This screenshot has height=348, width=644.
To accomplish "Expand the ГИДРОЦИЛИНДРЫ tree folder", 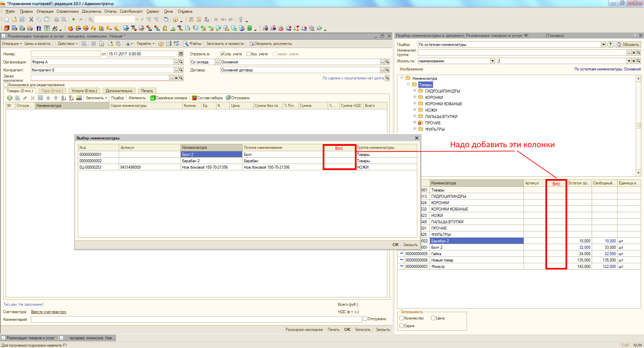I will coord(415,91).
